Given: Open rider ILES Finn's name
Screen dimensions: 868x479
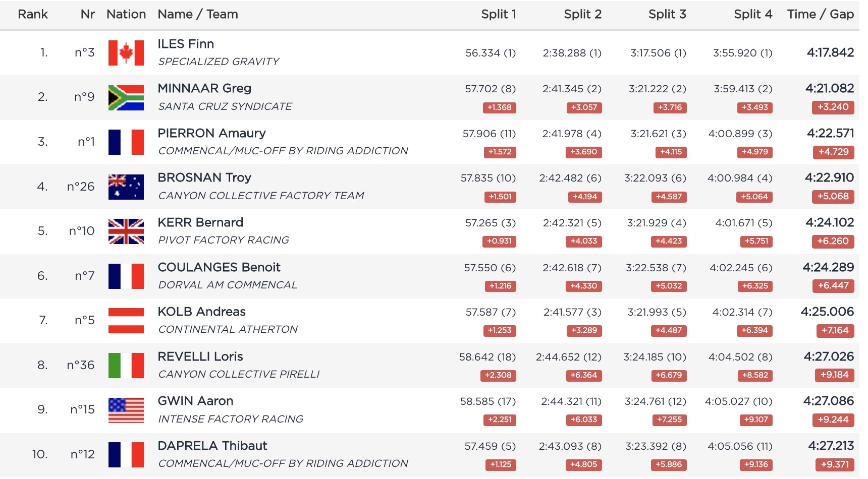Looking at the screenshot, I should [186, 44].
